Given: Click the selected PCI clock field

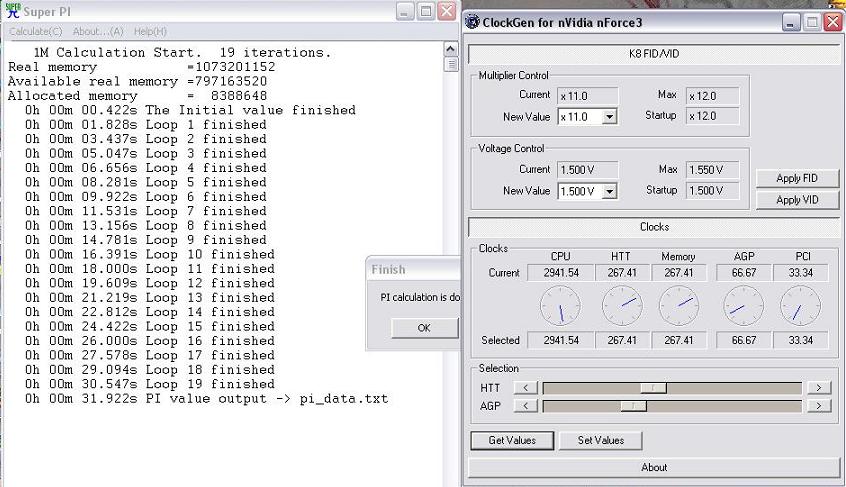Looking at the screenshot, I should click(801, 340).
